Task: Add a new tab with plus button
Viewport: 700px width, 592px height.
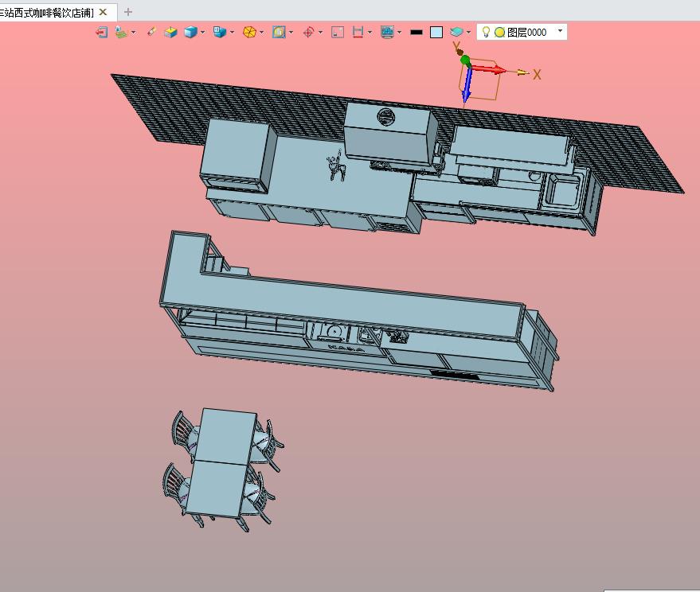Action: coord(128,12)
